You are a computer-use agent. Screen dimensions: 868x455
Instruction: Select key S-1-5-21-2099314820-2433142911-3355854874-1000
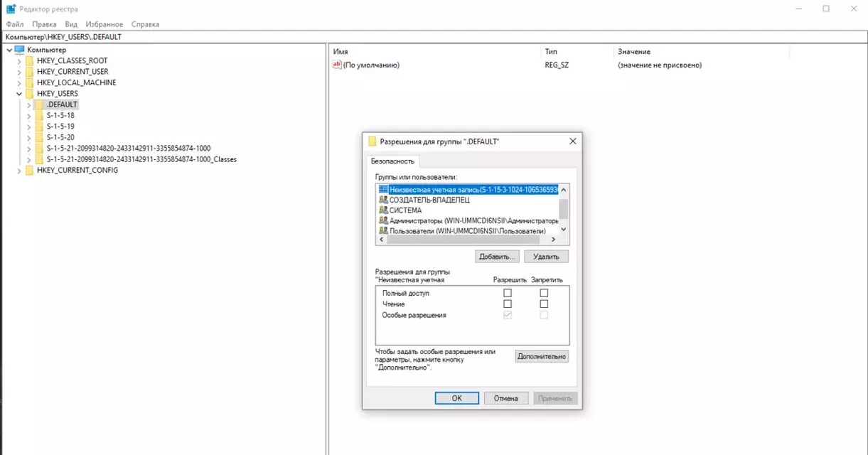129,149
